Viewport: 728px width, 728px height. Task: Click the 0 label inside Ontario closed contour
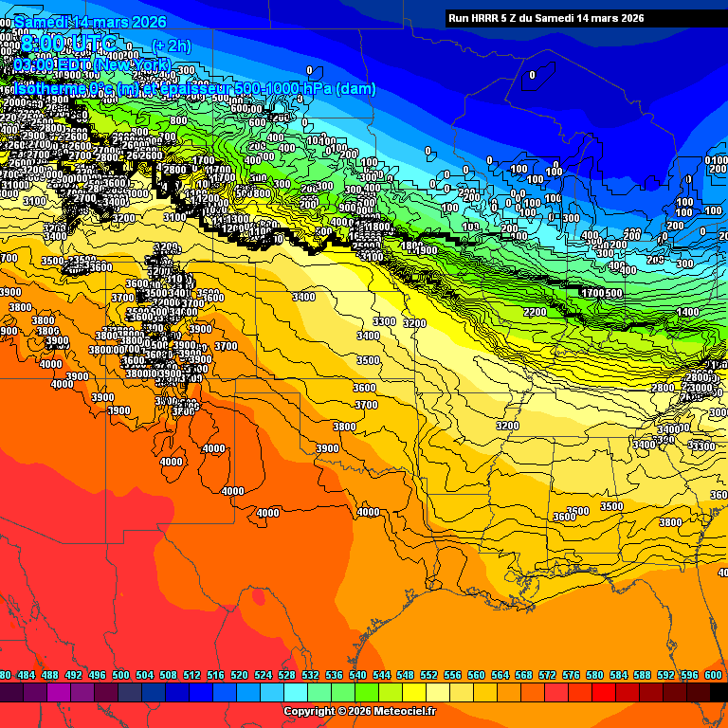click(x=532, y=74)
